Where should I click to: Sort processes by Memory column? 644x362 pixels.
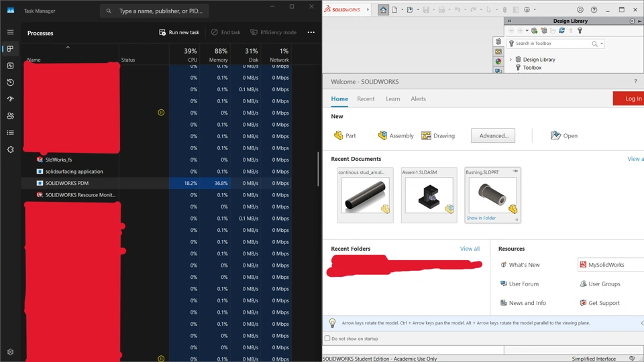click(x=215, y=54)
